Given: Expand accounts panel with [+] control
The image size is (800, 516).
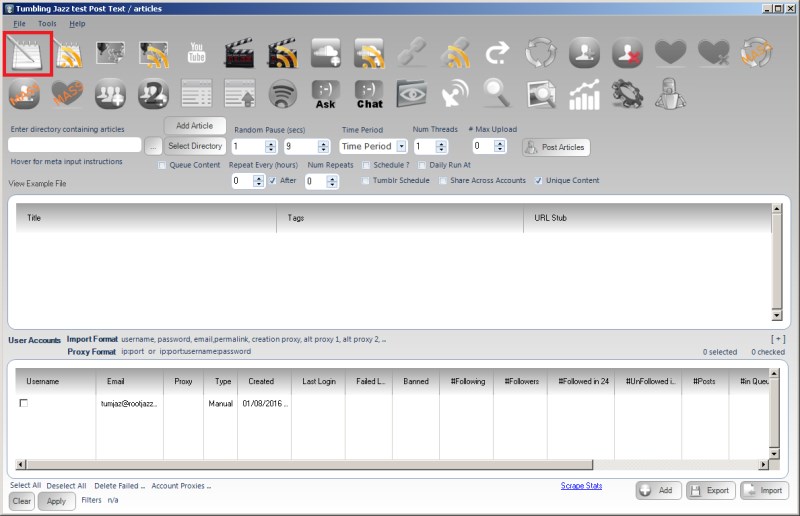Looking at the screenshot, I should tap(778, 339).
